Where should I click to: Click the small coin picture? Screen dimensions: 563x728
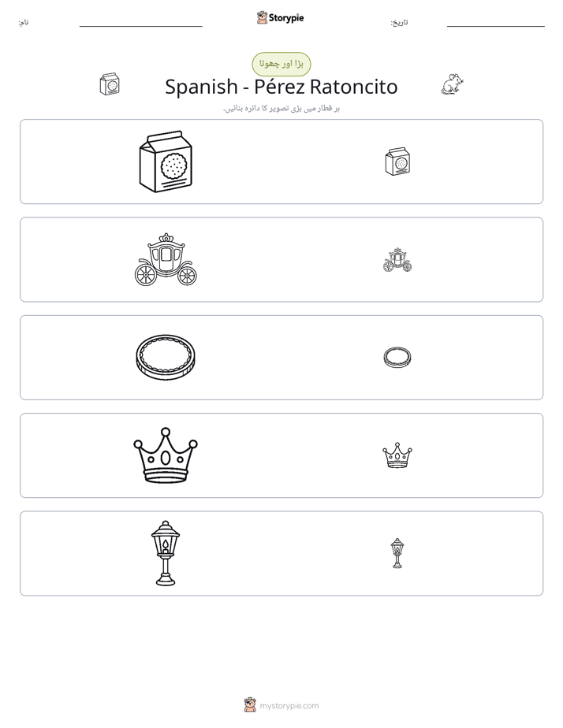click(x=397, y=358)
